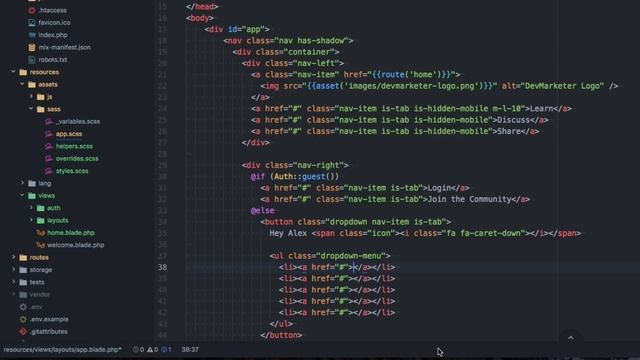Click the sass folder icon
Image resolution: width=640 pixels, height=360 pixels.
click(x=40, y=109)
